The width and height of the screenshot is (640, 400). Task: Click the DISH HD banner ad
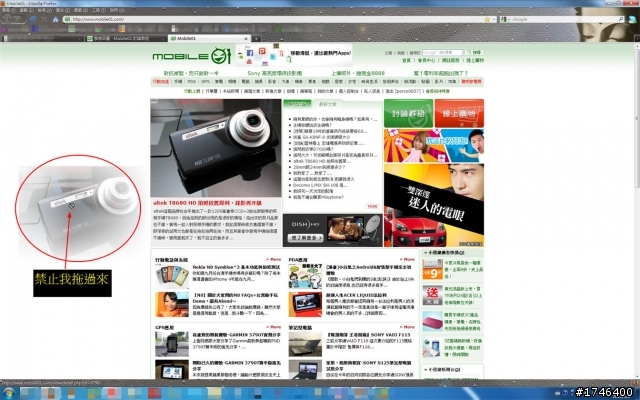[333, 231]
